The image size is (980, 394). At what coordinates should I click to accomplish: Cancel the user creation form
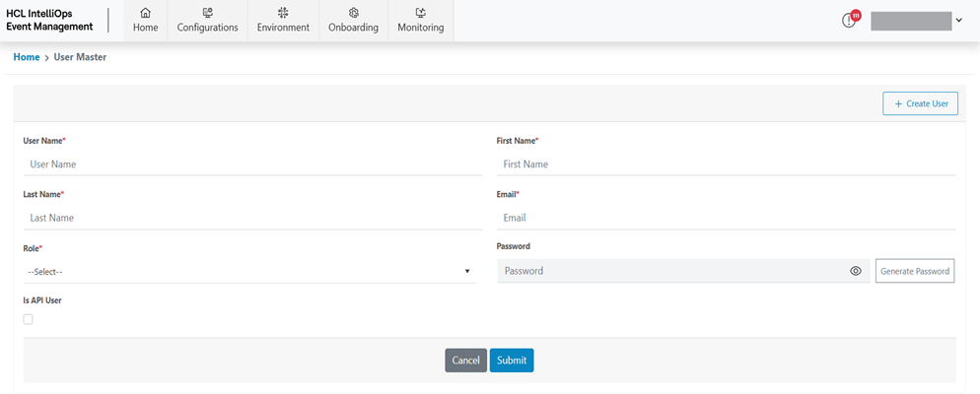[465, 361]
